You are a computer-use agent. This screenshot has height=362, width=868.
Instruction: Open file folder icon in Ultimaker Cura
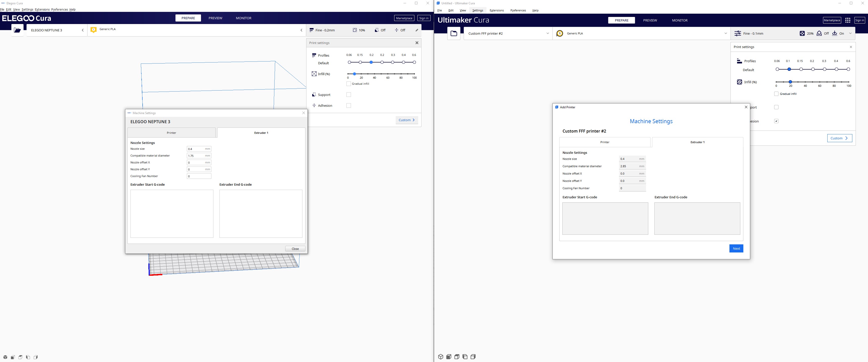[454, 33]
